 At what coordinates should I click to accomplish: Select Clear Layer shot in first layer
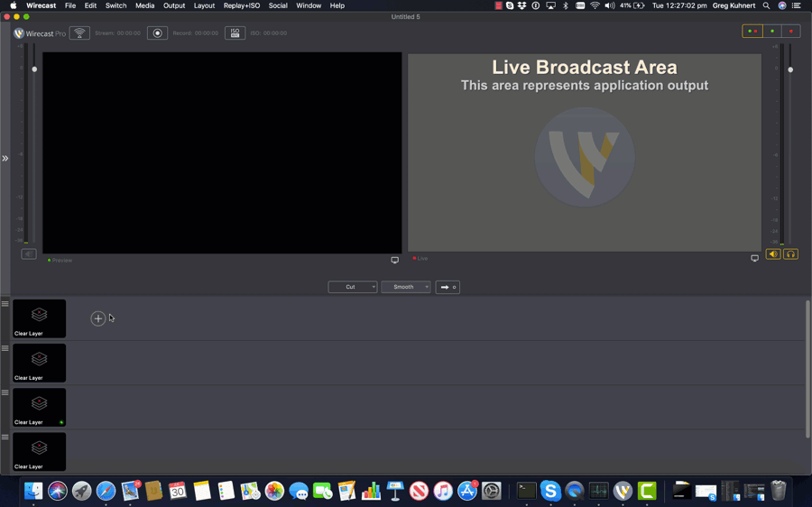pos(40,318)
